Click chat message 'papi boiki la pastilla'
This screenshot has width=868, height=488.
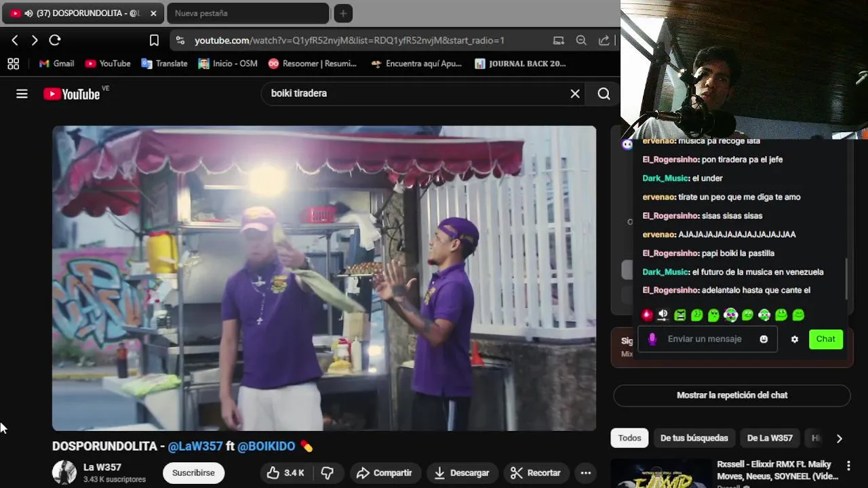pyautogui.click(x=738, y=253)
